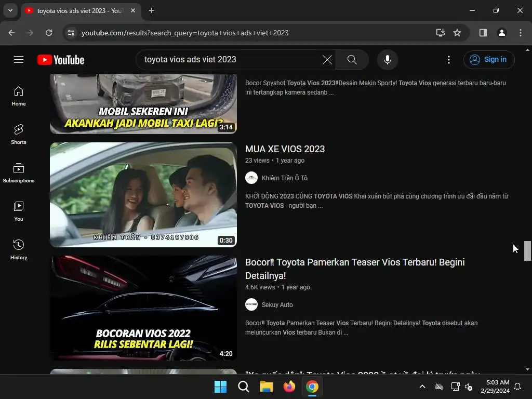The height and width of the screenshot is (399, 532).
Task: Open the YouTube guide hamburger menu
Action: pos(19,60)
